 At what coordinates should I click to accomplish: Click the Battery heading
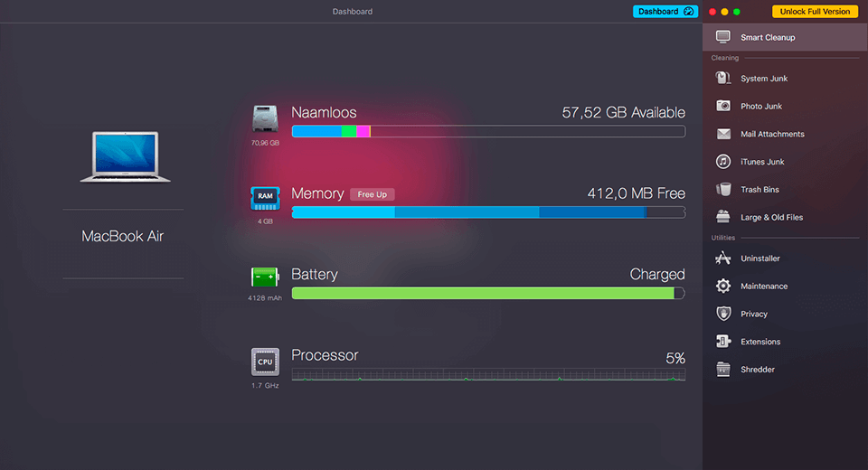pos(315,275)
